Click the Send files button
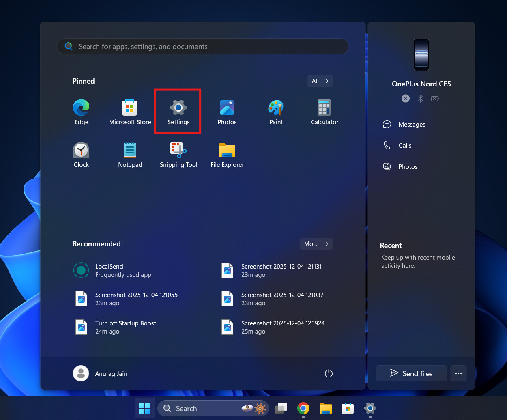507x420 pixels. (411, 373)
